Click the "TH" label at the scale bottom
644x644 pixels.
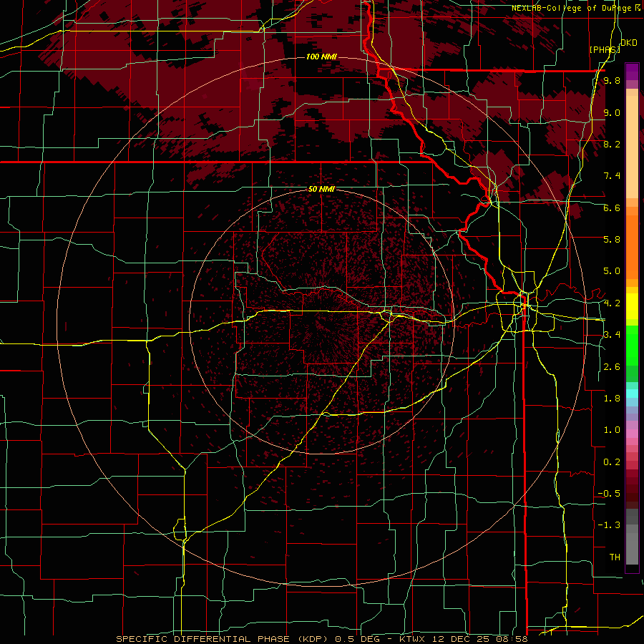click(x=615, y=557)
